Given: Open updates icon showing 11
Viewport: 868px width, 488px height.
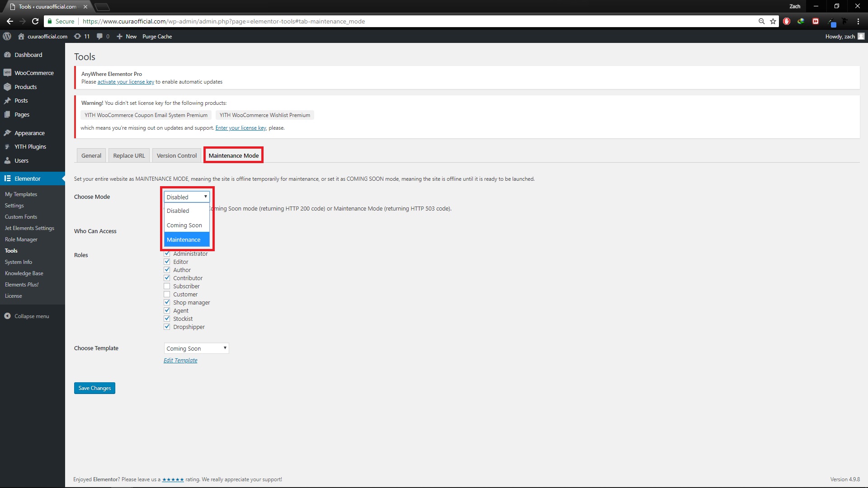Looking at the screenshot, I should (78, 37).
